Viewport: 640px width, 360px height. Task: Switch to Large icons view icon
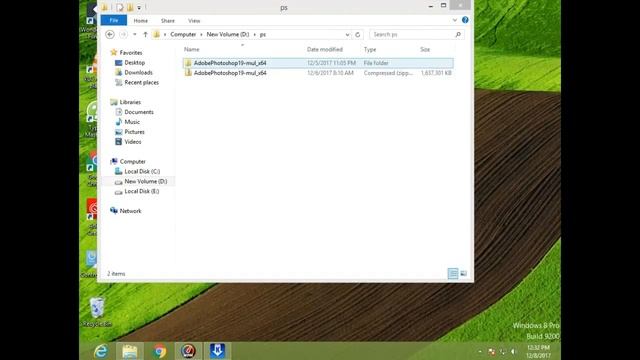[463, 273]
